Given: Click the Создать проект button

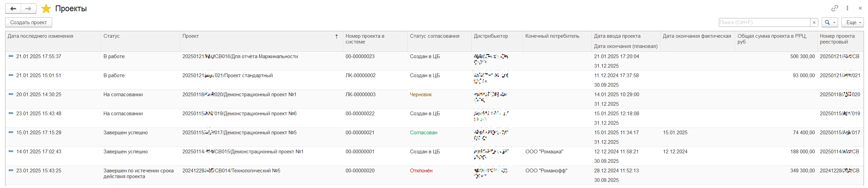Looking at the screenshot, I should [x=29, y=22].
